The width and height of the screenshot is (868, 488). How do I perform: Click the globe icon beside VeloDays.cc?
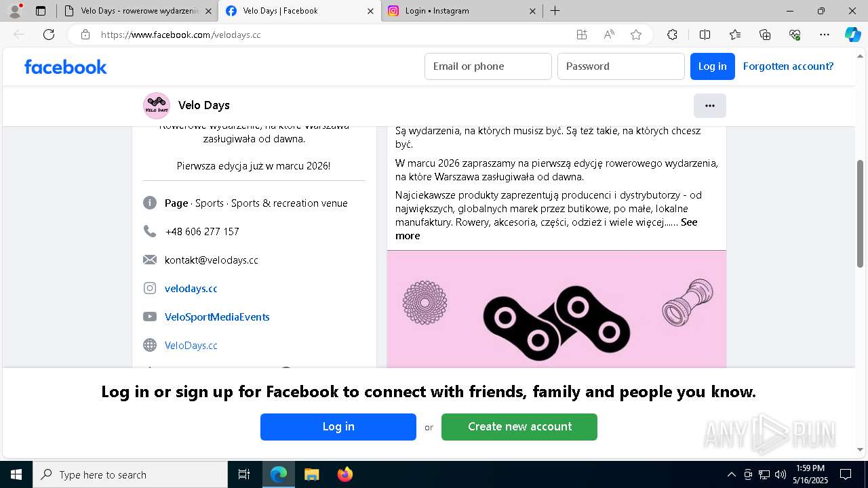click(150, 345)
